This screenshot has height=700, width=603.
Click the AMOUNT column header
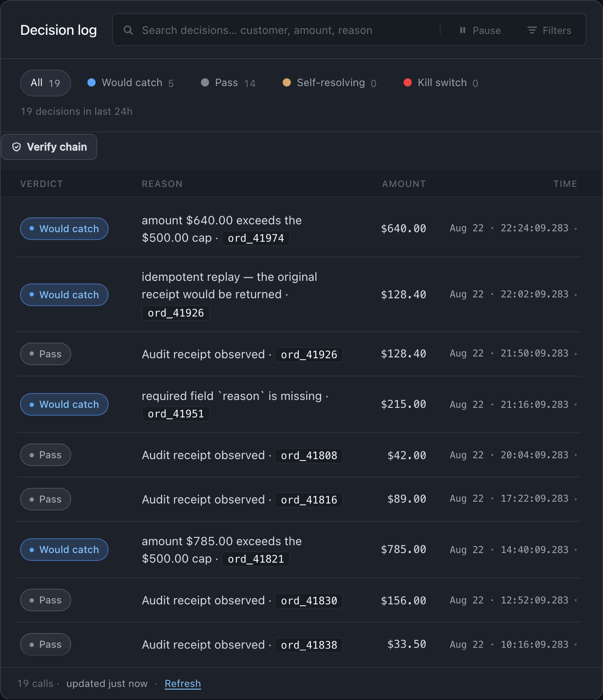point(404,184)
